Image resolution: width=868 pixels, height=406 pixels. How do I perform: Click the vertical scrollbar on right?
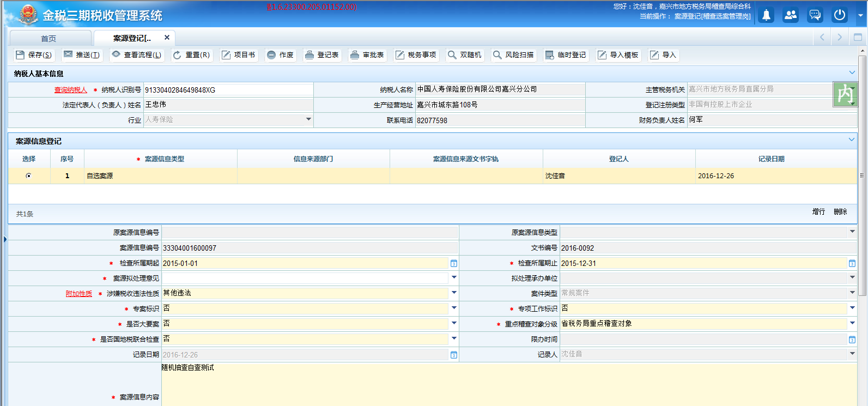(x=862, y=174)
